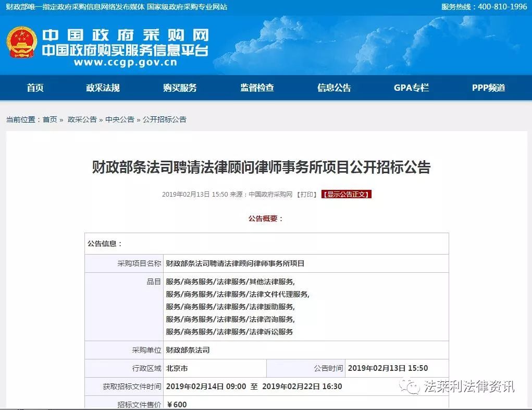
Task: Click the top slogan 财政部唯一指定政府采购信息网络发布媒体
Action: [76, 7]
